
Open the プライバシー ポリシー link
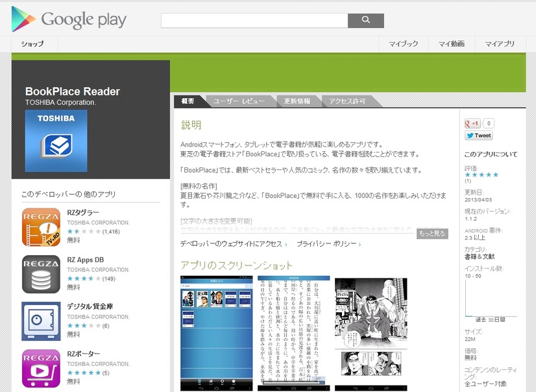pos(328,244)
